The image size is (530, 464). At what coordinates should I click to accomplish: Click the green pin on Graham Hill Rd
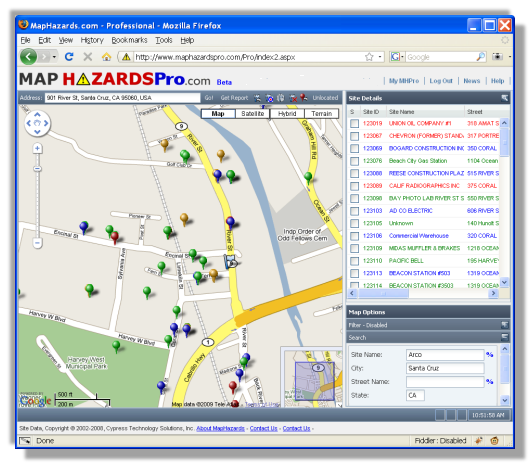tap(308, 178)
